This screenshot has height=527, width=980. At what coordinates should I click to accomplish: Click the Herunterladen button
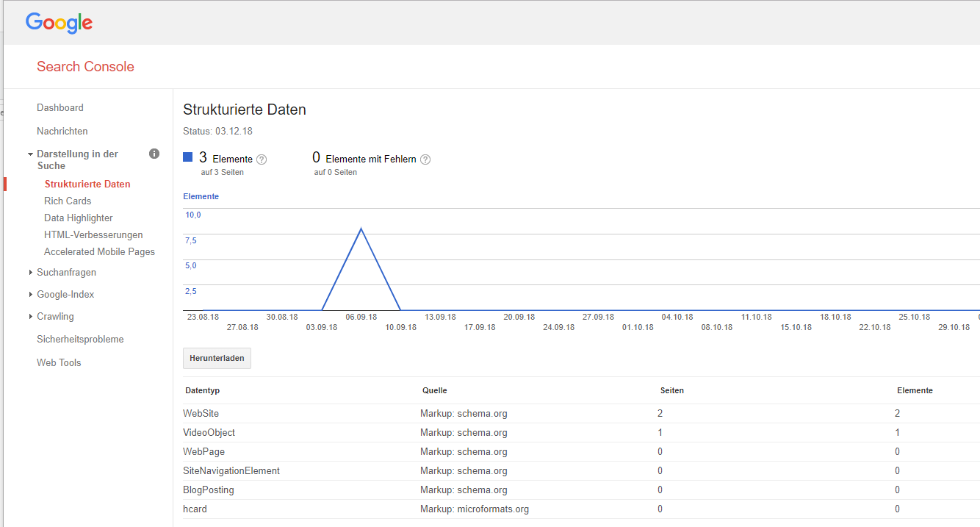(217, 359)
